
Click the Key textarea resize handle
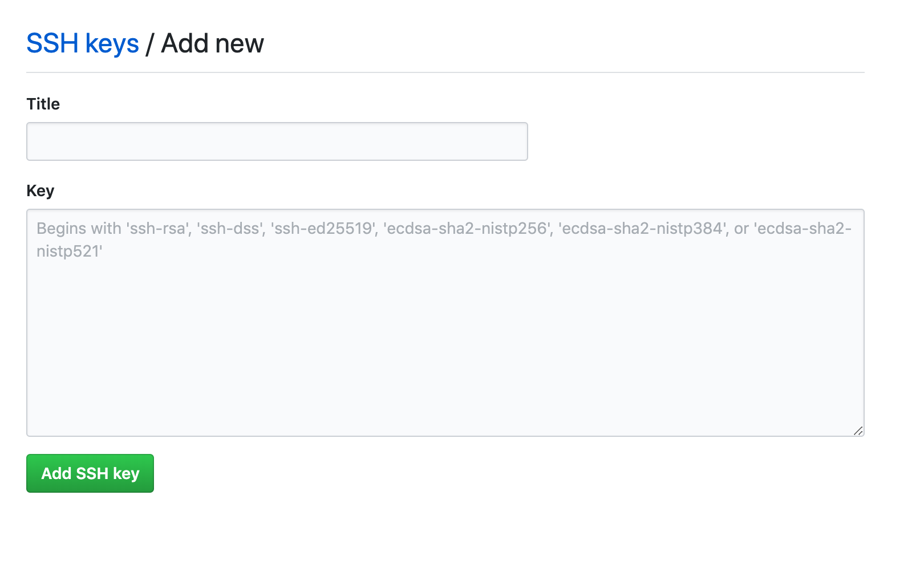click(858, 431)
